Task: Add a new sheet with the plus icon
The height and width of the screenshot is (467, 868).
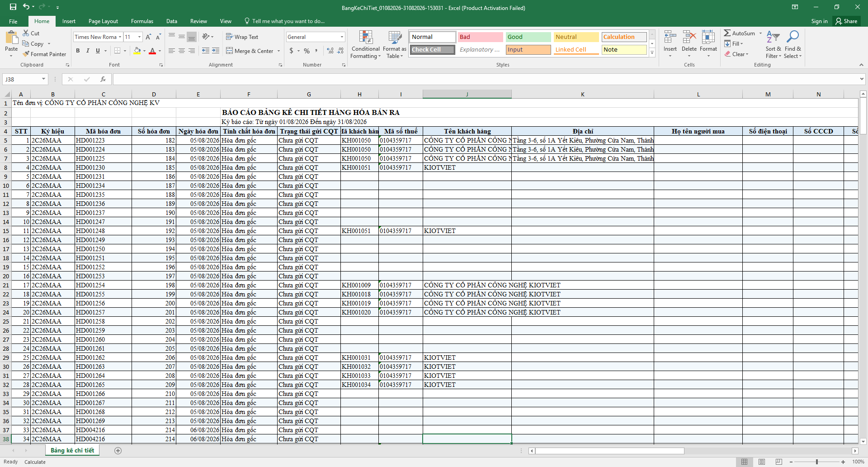Action: coord(118,450)
